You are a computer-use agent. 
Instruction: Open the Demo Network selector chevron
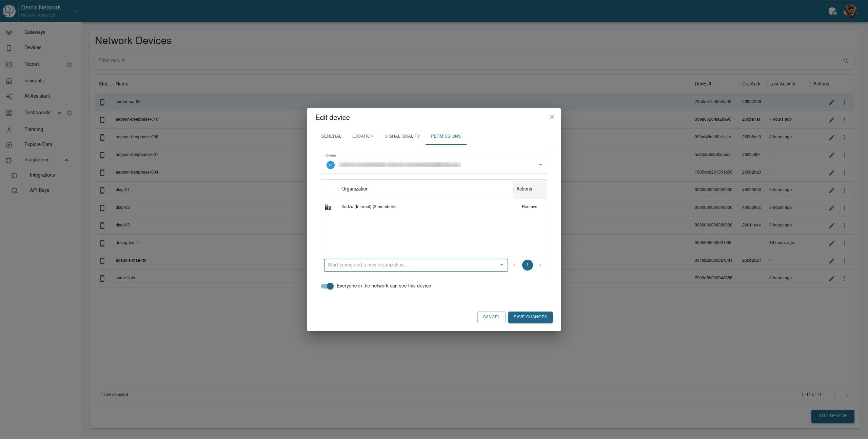coord(77,11)
